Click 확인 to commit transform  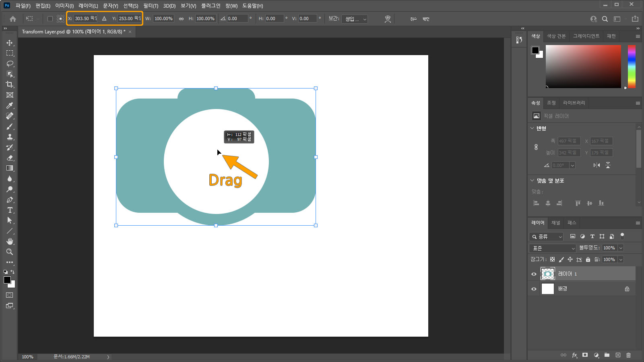pyautogui.click(x=426, y=19)
